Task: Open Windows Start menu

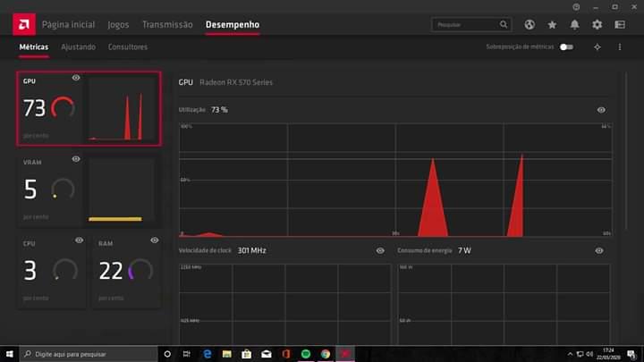Action: coord(9,354)
